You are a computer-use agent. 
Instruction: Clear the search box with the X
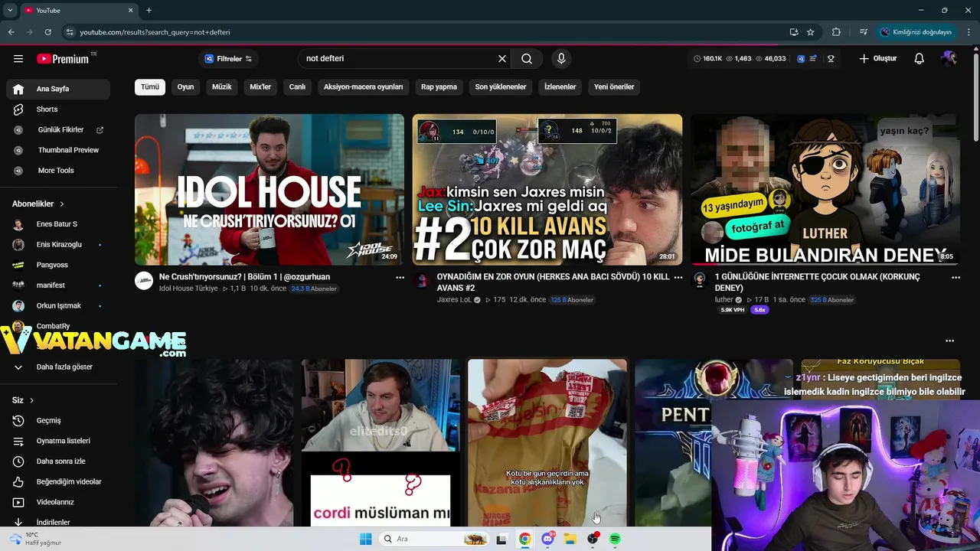(502, 59)
